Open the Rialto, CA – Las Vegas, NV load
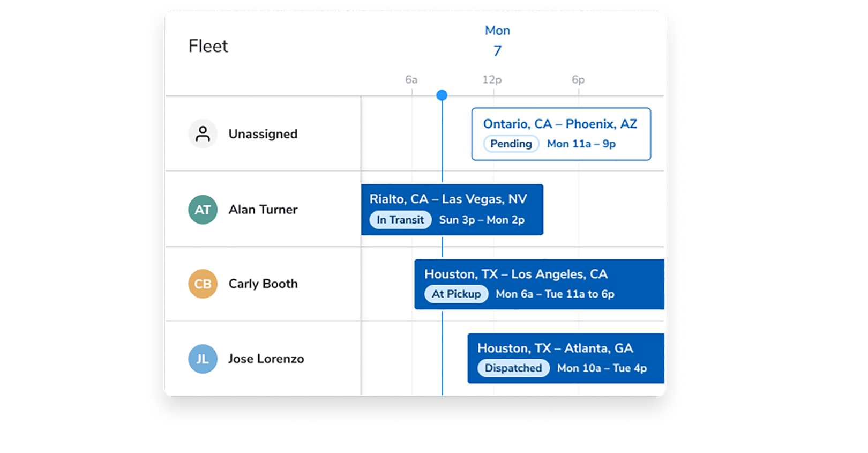The height and width of the screenshot is (453, 868). click(448, 199)
